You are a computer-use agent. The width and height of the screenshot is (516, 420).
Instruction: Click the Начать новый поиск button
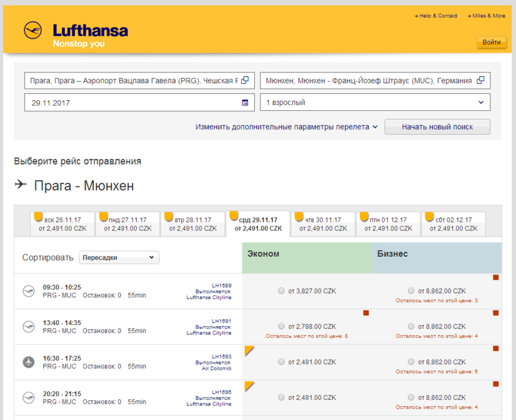point(437,127)
